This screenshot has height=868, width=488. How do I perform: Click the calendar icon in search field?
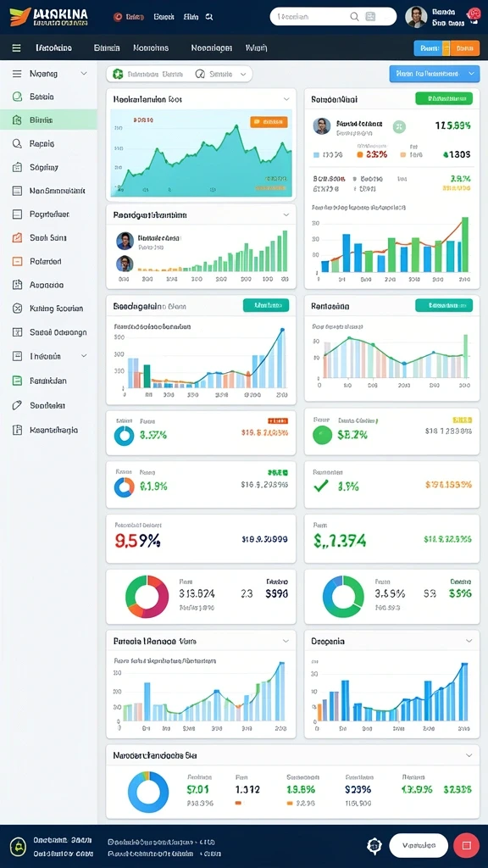pos(371,17)
